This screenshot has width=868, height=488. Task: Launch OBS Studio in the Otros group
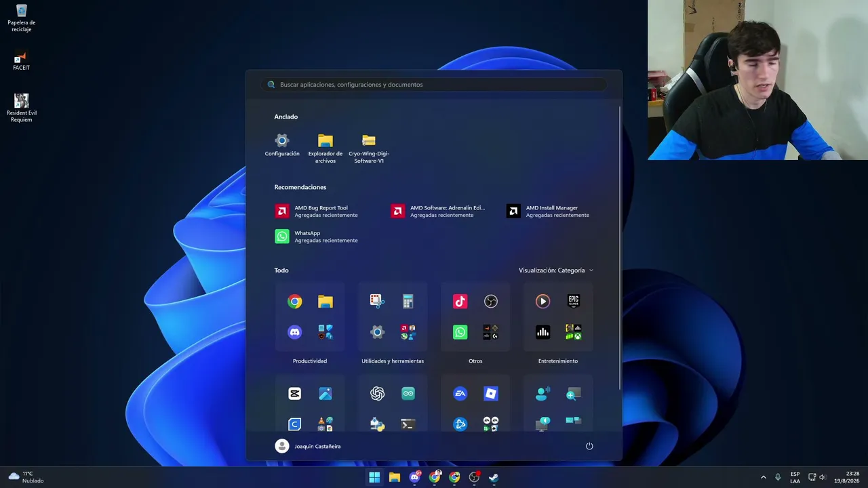(491, 302)
